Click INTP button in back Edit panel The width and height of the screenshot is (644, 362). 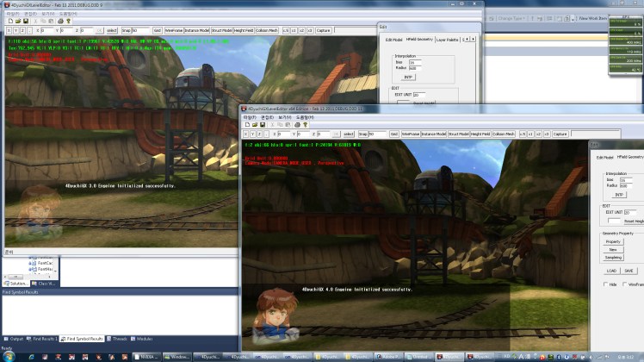408,77
